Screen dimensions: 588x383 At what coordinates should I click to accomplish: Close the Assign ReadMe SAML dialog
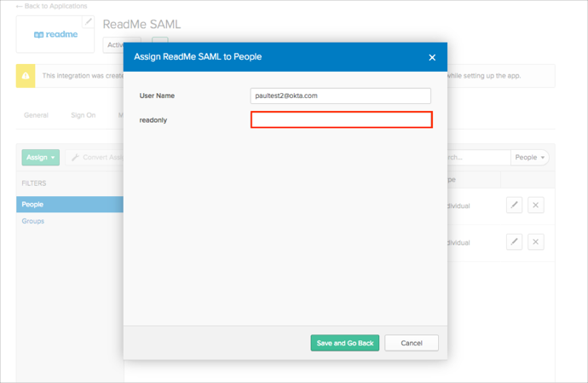[x=432, y=57]
